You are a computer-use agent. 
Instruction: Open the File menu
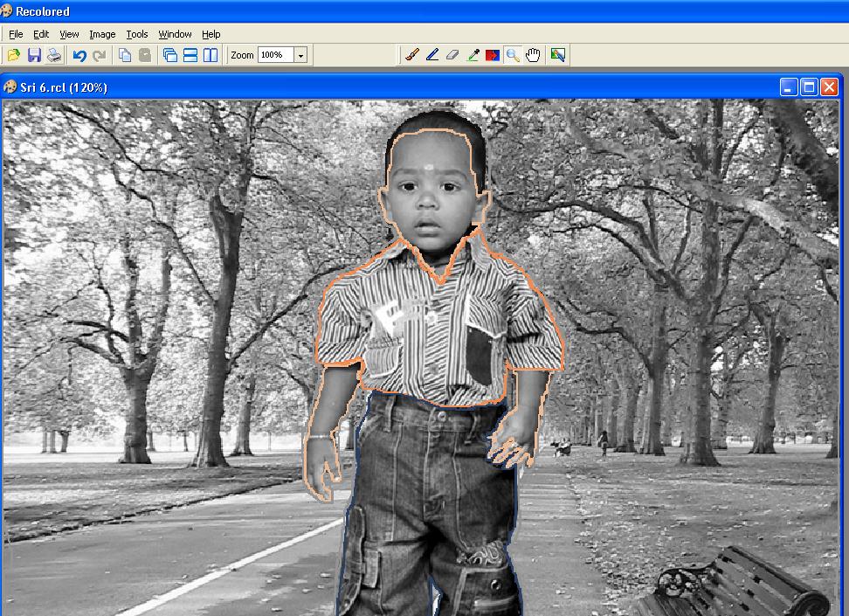pos(16,34)
